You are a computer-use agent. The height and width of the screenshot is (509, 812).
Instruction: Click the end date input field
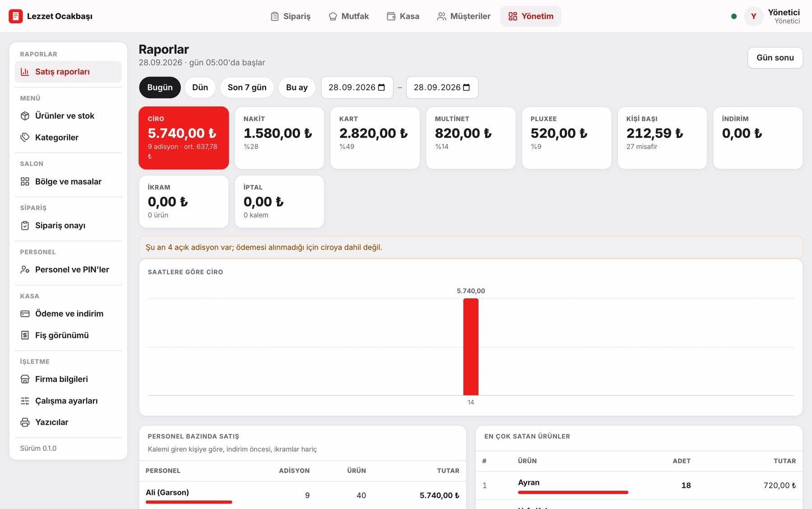[442, 88]
